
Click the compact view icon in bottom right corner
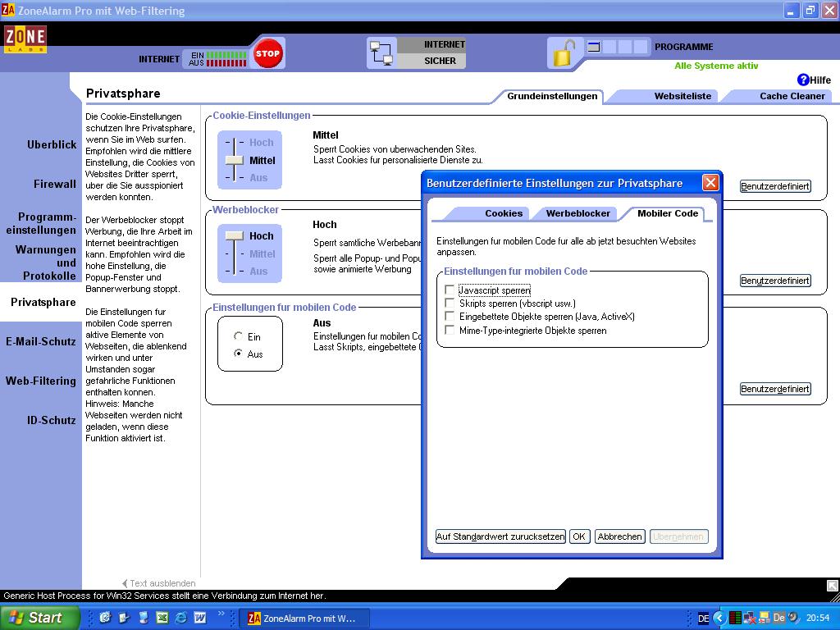(833, 586)
